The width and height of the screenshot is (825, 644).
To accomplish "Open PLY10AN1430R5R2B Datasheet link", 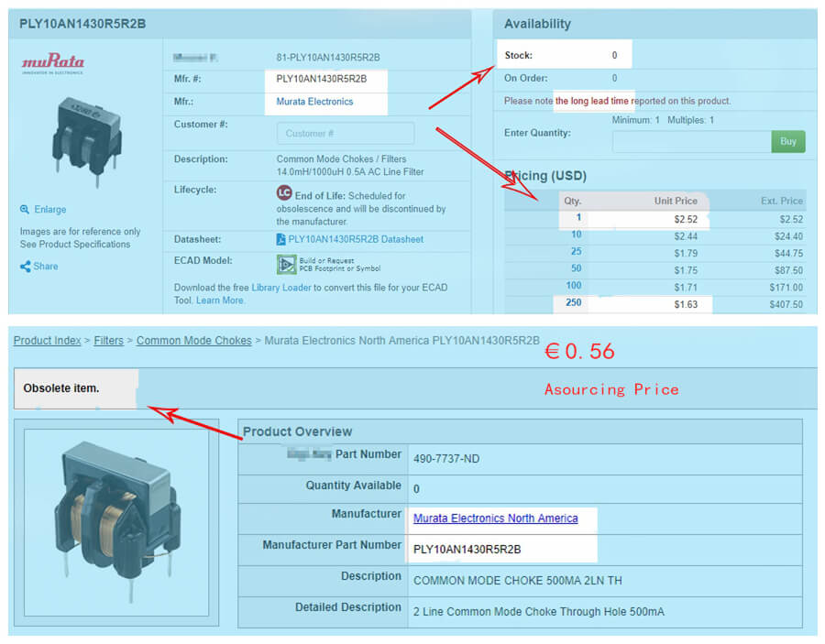I will [x=356, y=239].
